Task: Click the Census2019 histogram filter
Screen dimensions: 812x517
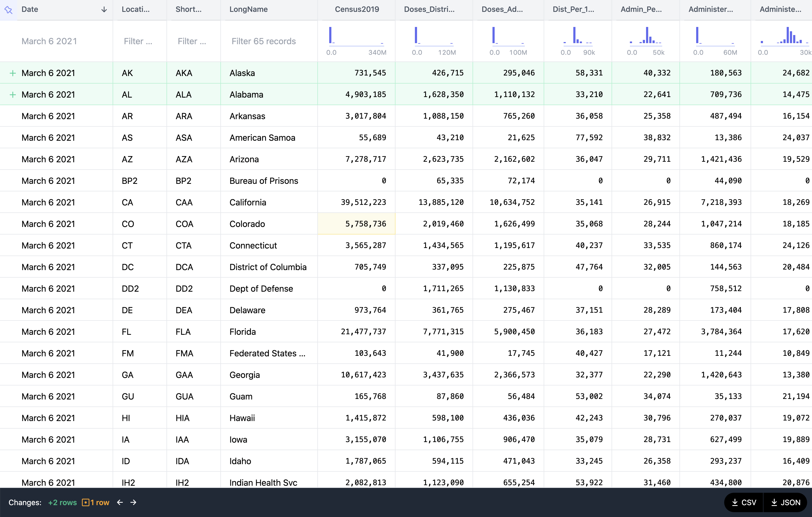Action: pos(356,36)
